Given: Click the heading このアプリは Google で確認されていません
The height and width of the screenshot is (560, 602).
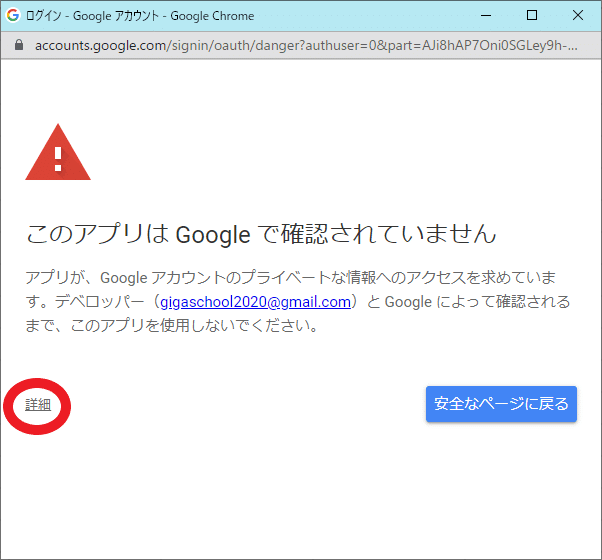Looking at the screenshot, I should pos(261,234).
